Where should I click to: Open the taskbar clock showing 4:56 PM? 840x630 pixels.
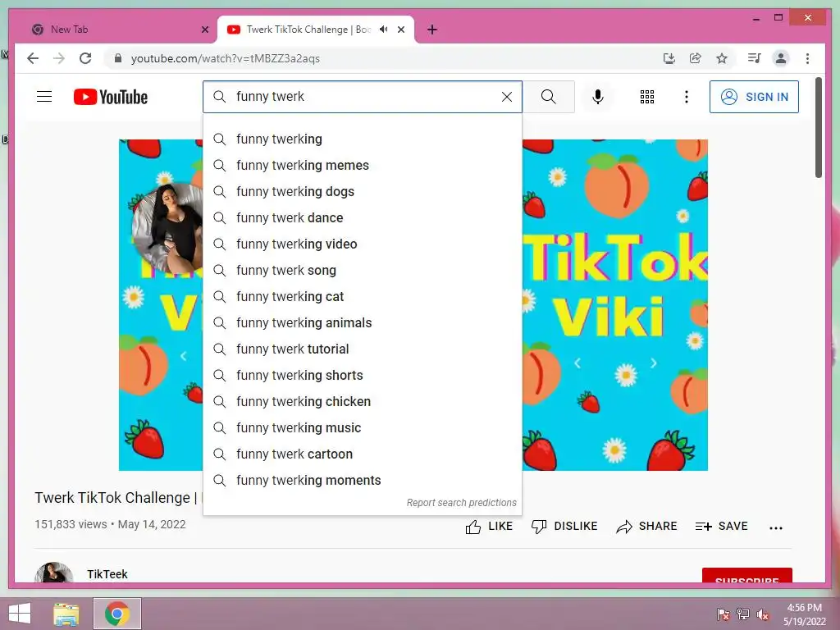coord(804,614)
